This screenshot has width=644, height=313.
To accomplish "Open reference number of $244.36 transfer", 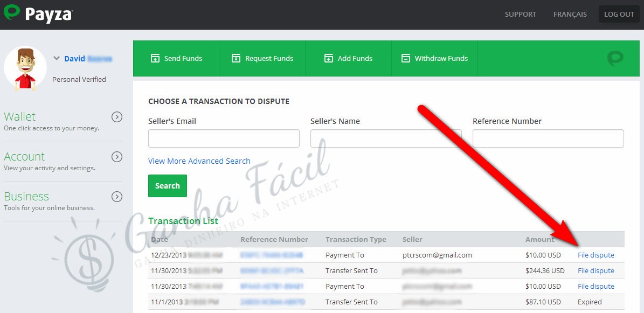I will pyautogui.click(x=272, y=270).
